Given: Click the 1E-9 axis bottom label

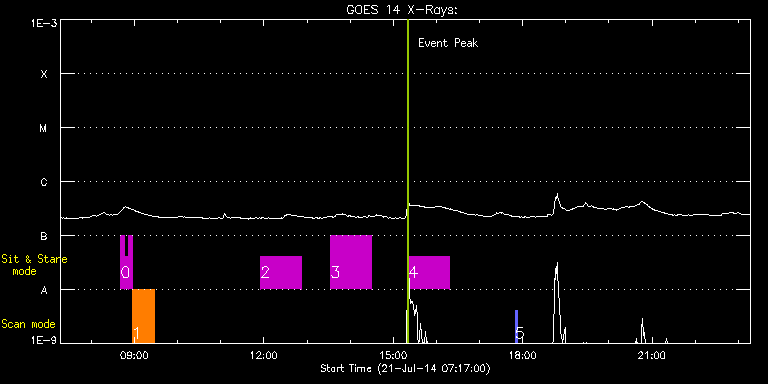Looking at the screenshot, I should coord(44,339).
